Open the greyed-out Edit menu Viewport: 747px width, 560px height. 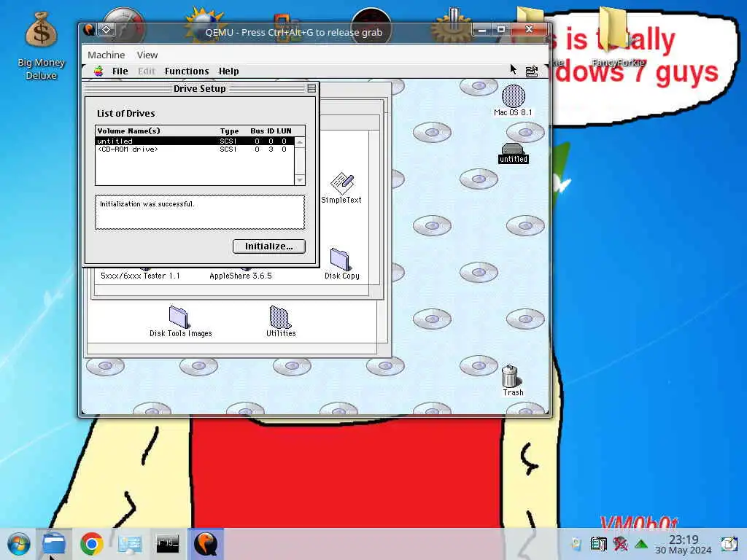(x=146, y=71)
